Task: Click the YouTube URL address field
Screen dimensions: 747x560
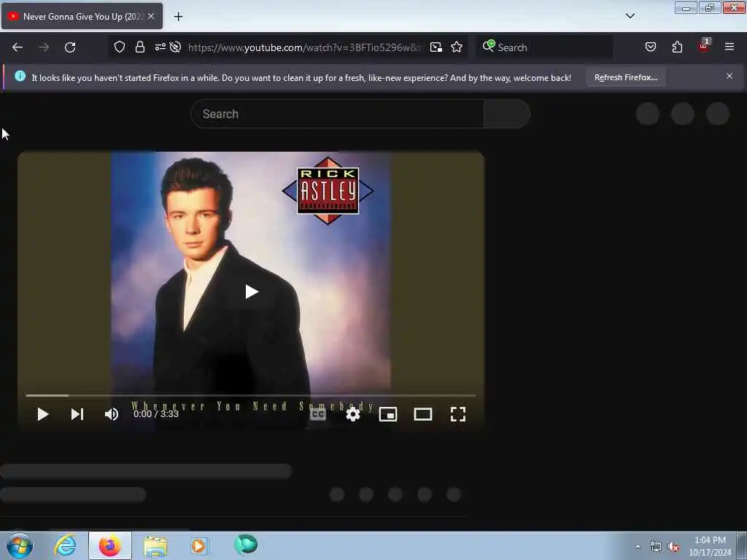Action: click(305, 47)
